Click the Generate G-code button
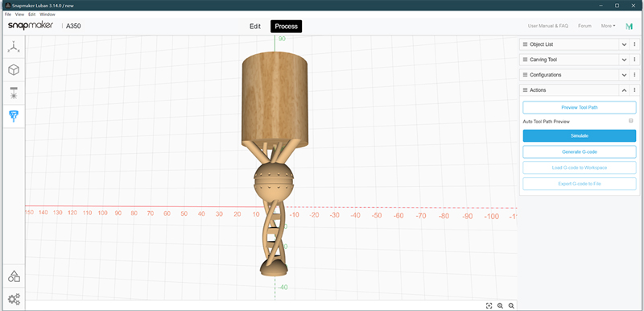Screen dimensions: 644x311 (579, 151)
